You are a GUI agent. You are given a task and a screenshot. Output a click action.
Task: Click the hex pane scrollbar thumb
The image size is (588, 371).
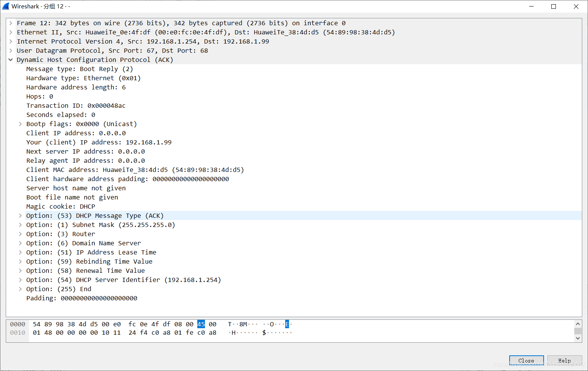pos(578,331)
